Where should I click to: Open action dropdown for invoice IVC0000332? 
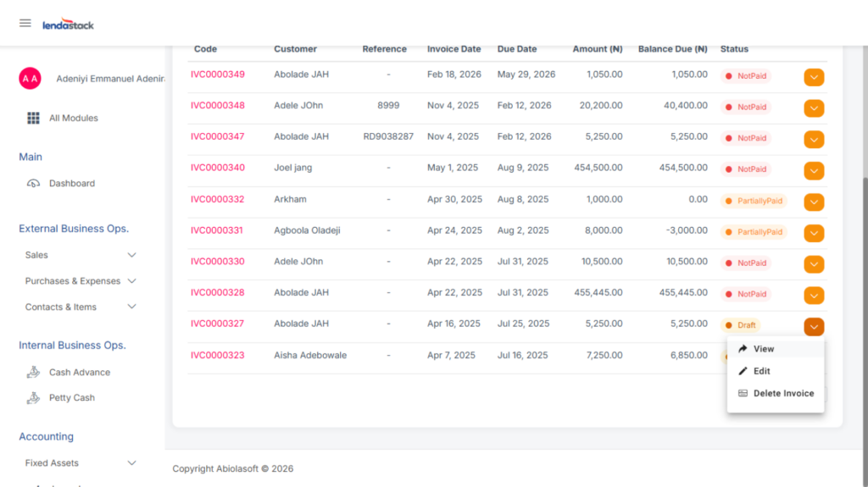click(814, 202)
